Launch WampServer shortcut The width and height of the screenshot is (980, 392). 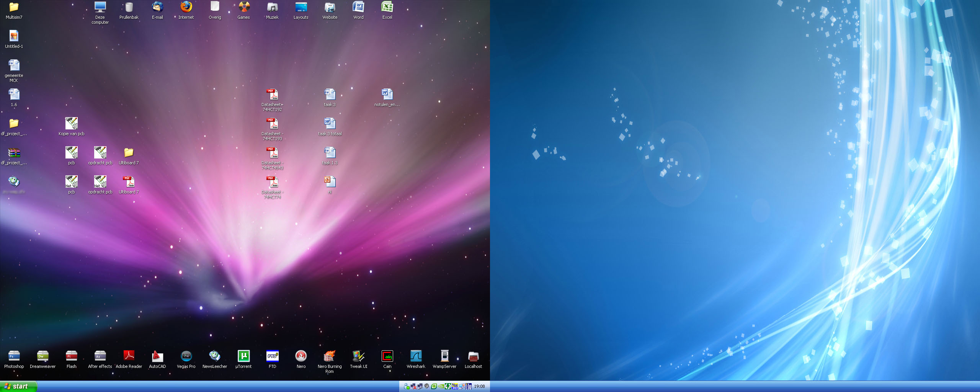(x=444, y=359)
